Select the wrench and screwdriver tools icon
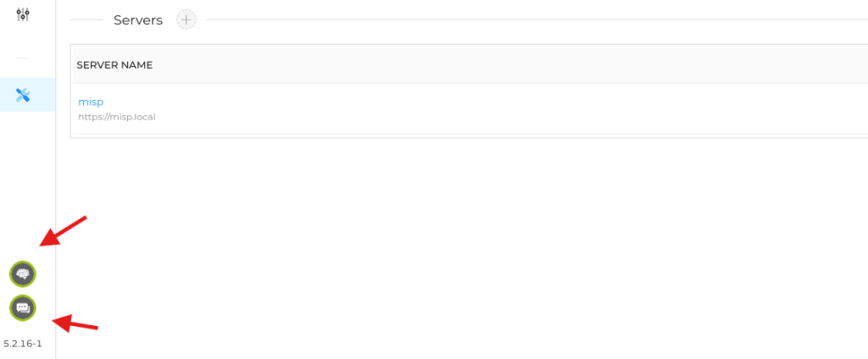This screenshot has width=868, height=359. [24, 96]
